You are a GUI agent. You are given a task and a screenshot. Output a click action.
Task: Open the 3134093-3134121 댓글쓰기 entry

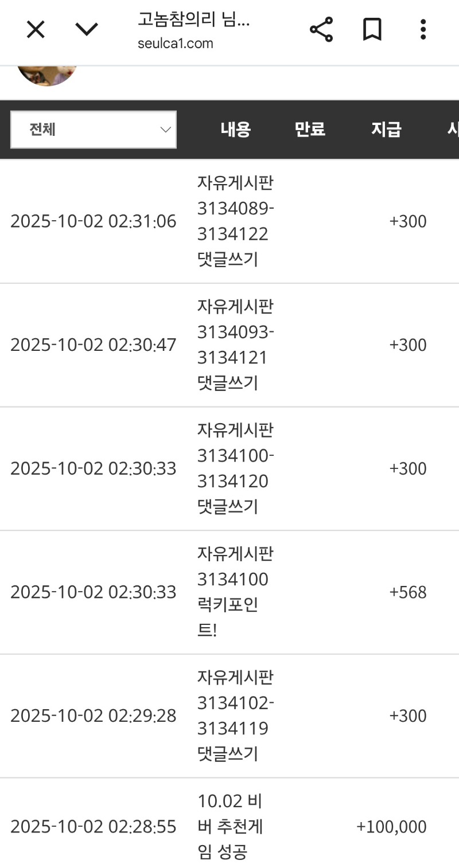235,345
